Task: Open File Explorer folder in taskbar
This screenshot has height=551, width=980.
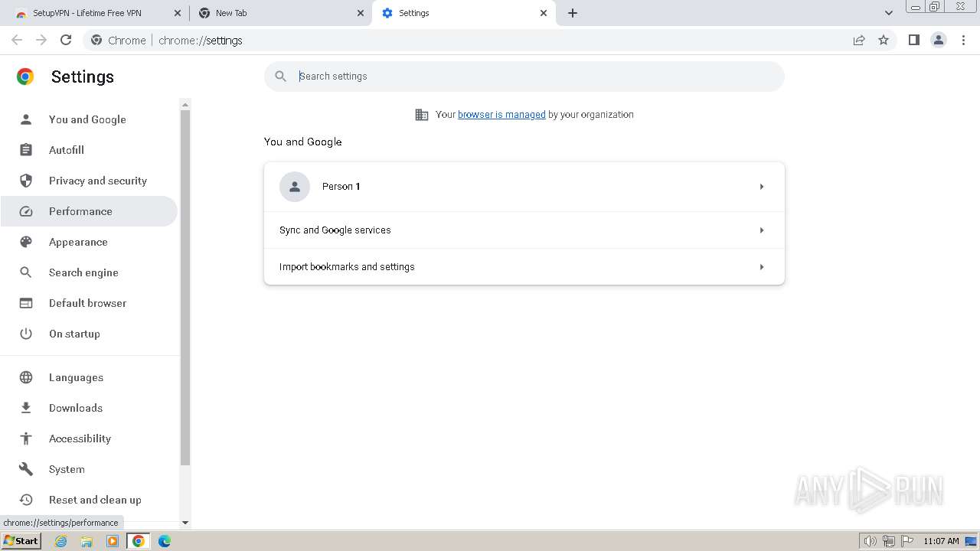Action: (x=87, y=541)
